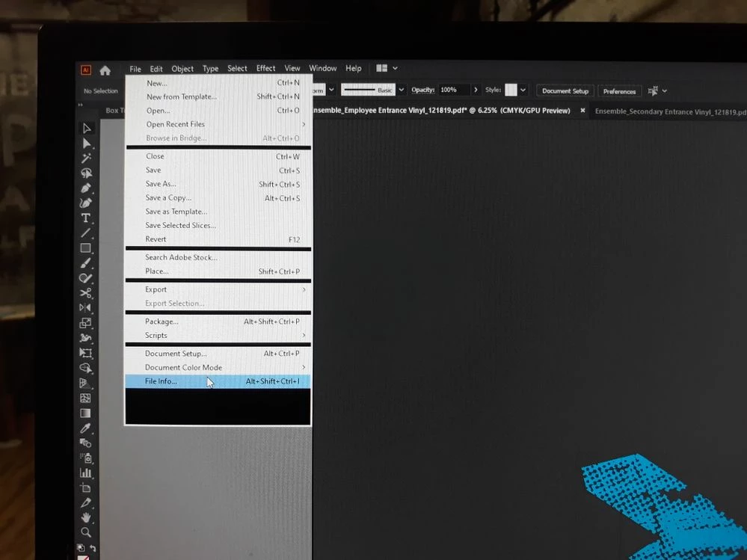Select the Gradient tool
Screen dimensions: 747x560
pyautogui.click(x=85, y=413)
